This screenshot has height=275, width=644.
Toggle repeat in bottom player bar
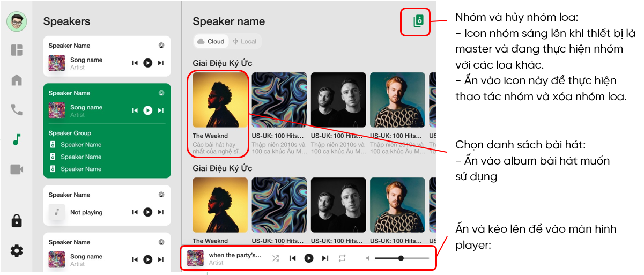point(342,258)
